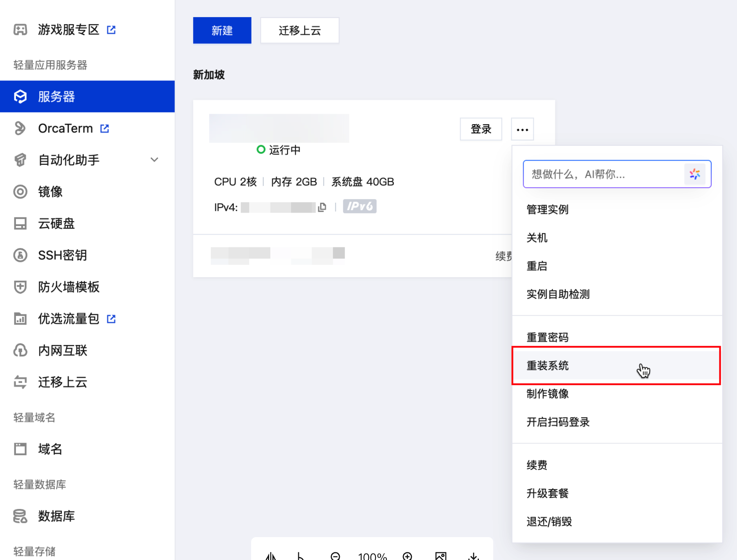Click the 新建 button
Screen dimensions: 737x560
(222, 30)
